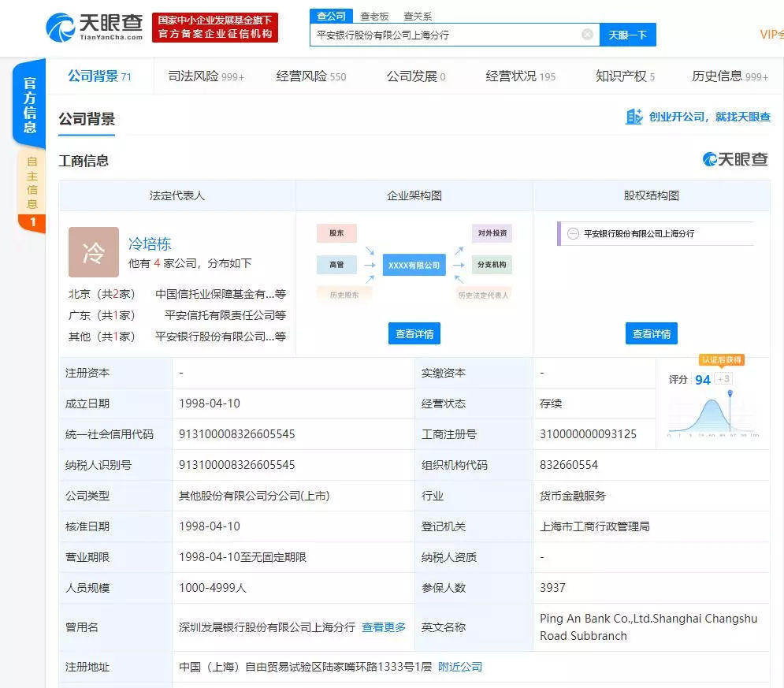Open the 经营风险 navigation tab
Screen dimensions: 784x688
[311, 76]
